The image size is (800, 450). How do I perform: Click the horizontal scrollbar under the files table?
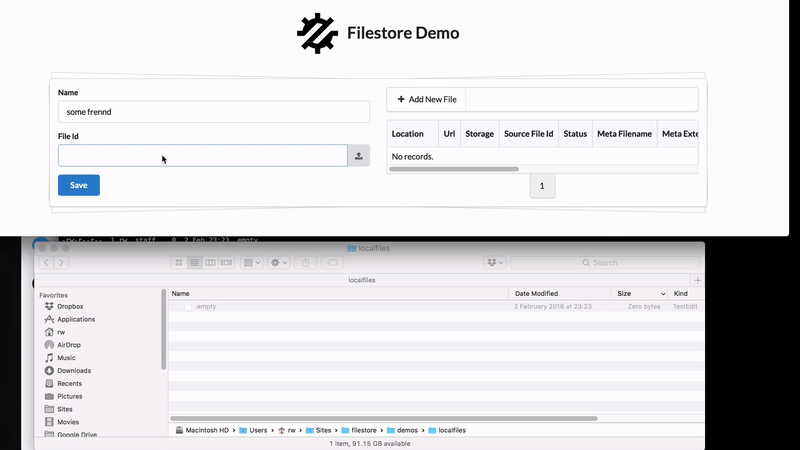tap(454, 169)
